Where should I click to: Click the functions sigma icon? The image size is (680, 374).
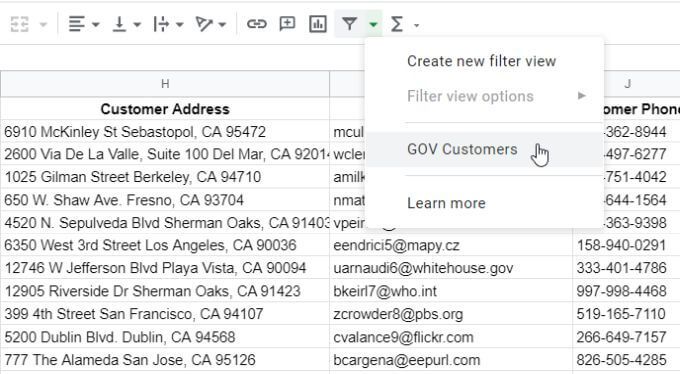[397, 24]
